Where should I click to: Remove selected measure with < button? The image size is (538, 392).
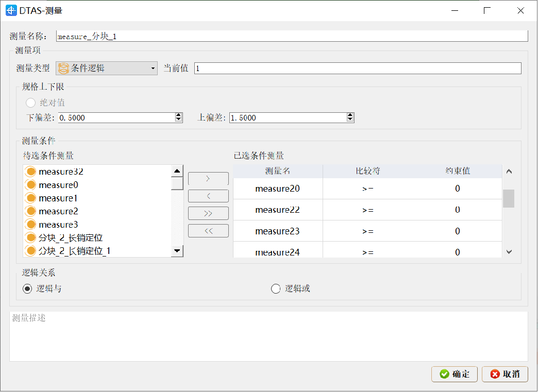click(x=208, y=196)
